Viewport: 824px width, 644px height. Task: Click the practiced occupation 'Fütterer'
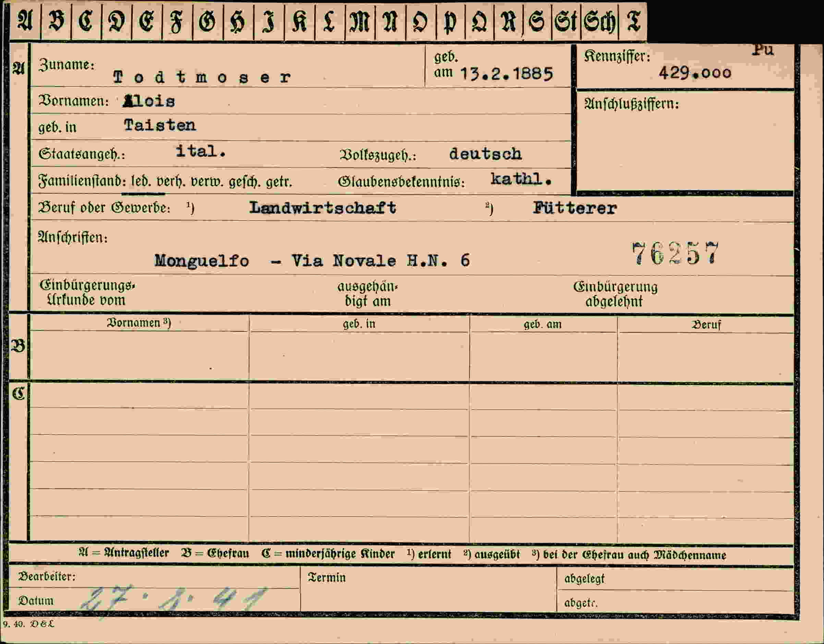coord(574,208)
